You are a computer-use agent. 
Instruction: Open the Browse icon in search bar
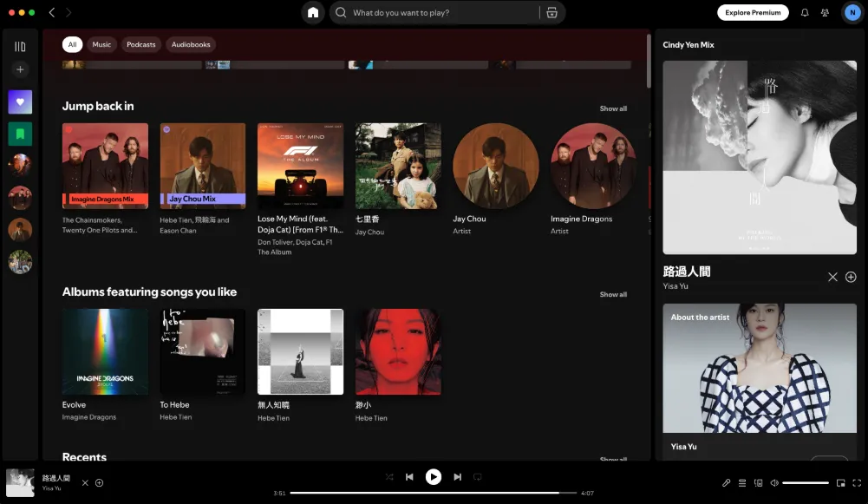[551, 13]
